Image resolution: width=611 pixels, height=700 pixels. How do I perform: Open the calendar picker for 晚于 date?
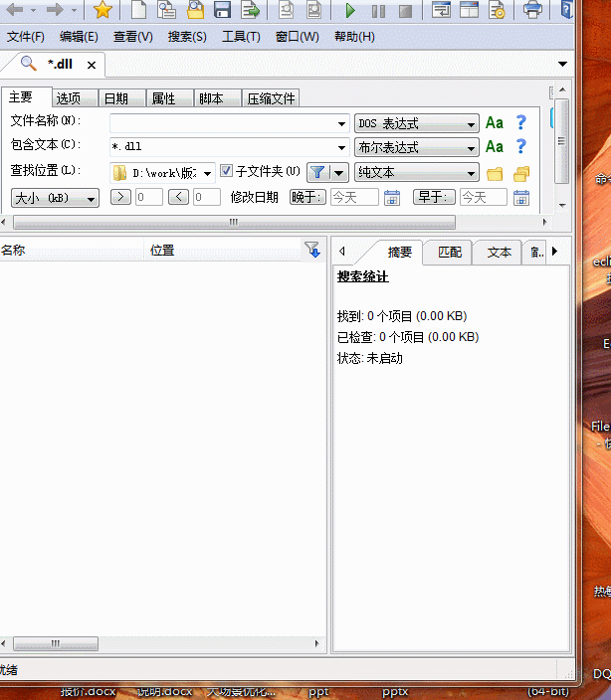[x=392, y=197]
